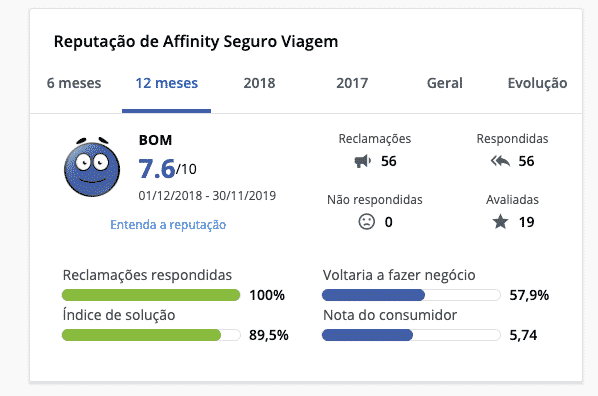Screen dimensions: 598x396
Task: Click the Reclamações respondidas green progress bar
Action: click(151, 295)
